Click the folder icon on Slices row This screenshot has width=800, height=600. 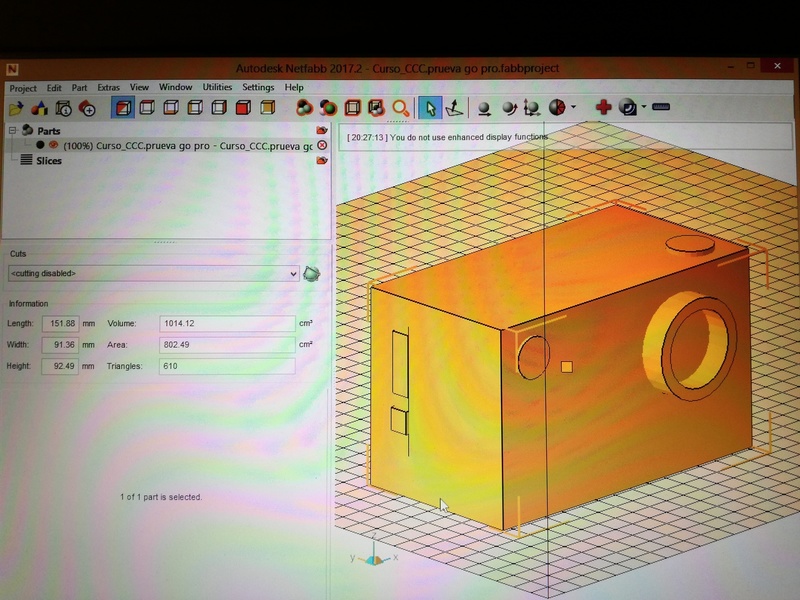coord(321,161)
